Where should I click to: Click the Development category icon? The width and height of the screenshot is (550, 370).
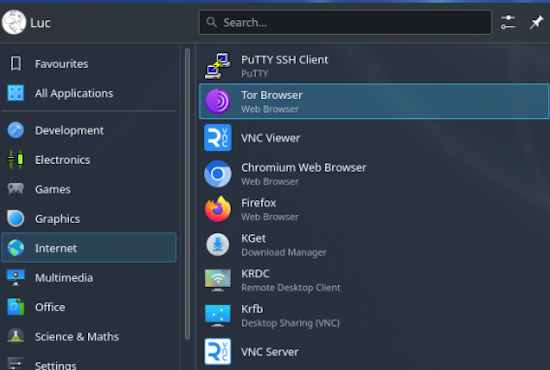16,130
